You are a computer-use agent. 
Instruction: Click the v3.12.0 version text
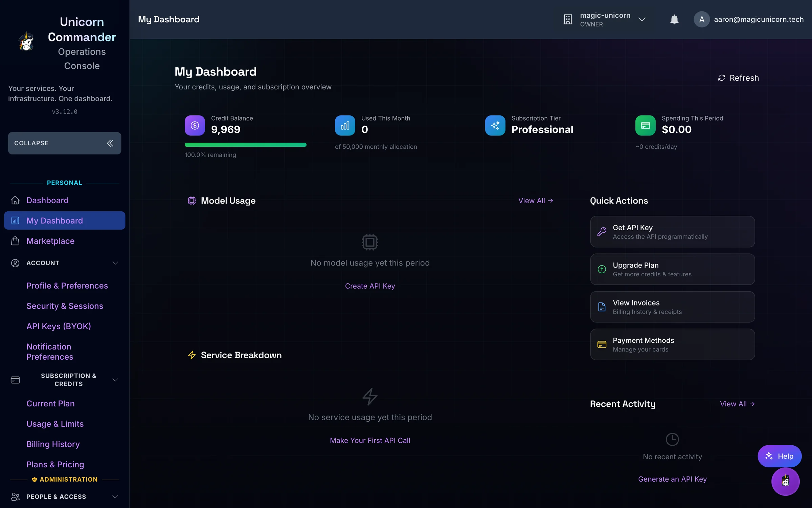tap(65, 112)
